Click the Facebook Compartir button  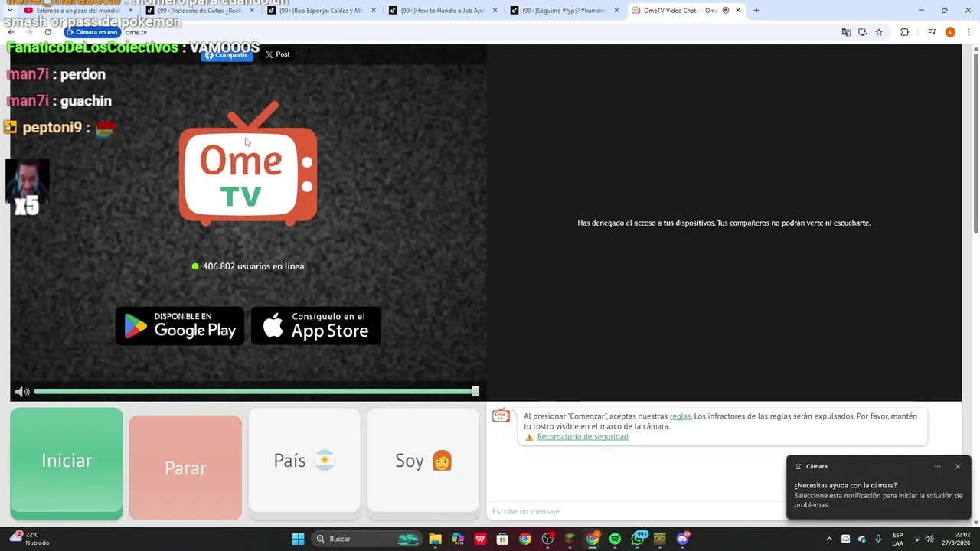point(227,55)
